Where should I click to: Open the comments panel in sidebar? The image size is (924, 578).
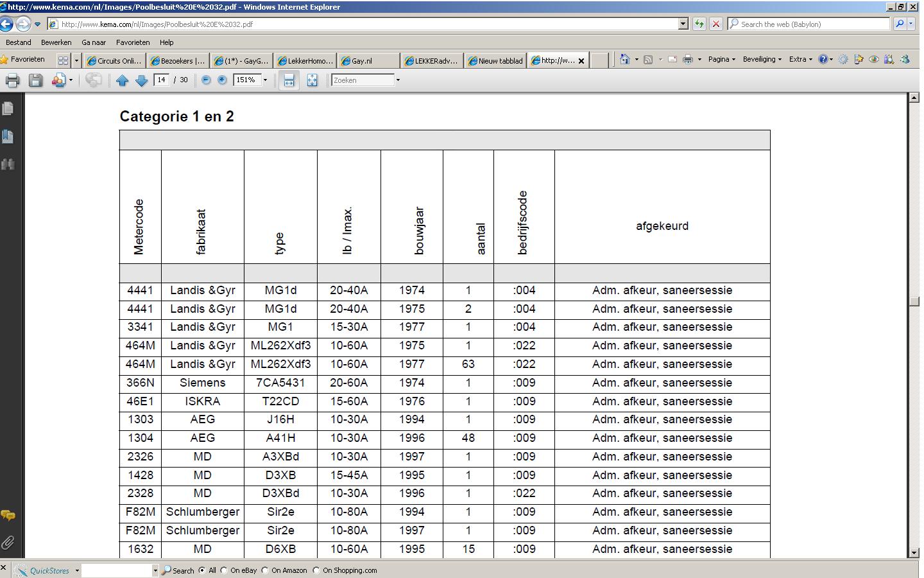(8, 515)
